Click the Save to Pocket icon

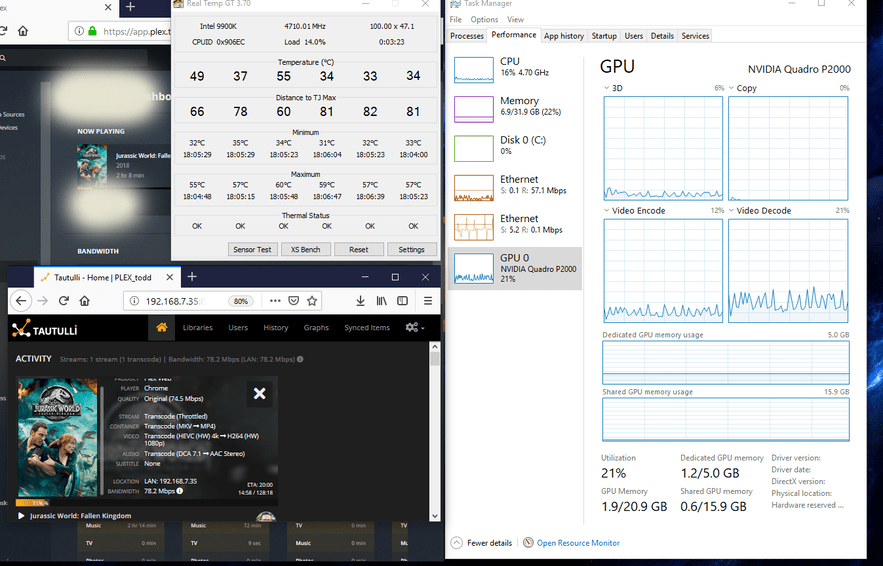(x=293, y=301)
